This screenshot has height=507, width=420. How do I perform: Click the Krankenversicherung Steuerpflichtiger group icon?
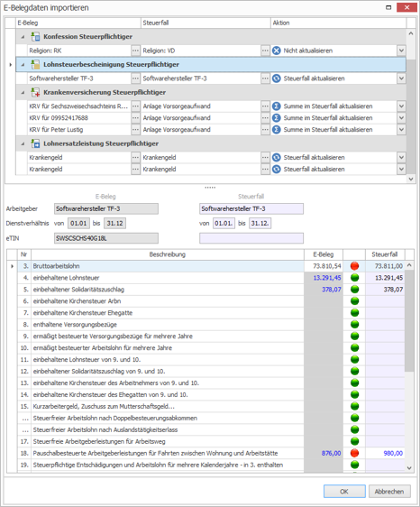pyautogui.click(x=35, y=92)
